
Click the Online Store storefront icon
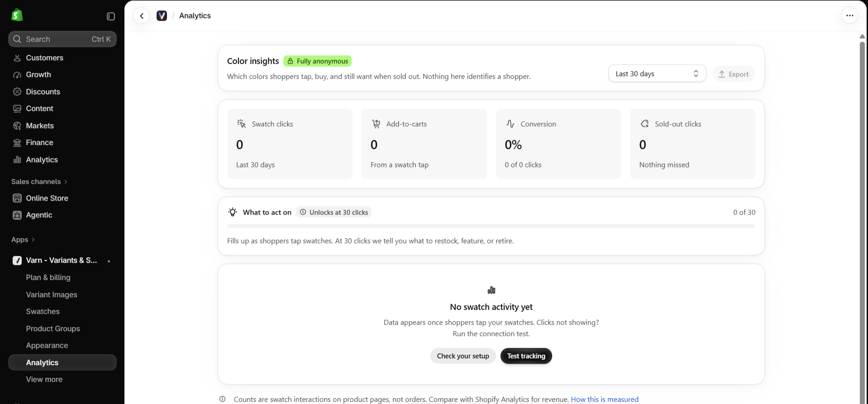point(17,198)
